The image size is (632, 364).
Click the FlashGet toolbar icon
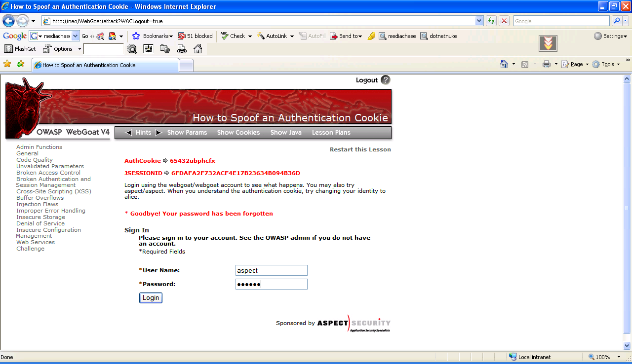click(x=8, y=48)
